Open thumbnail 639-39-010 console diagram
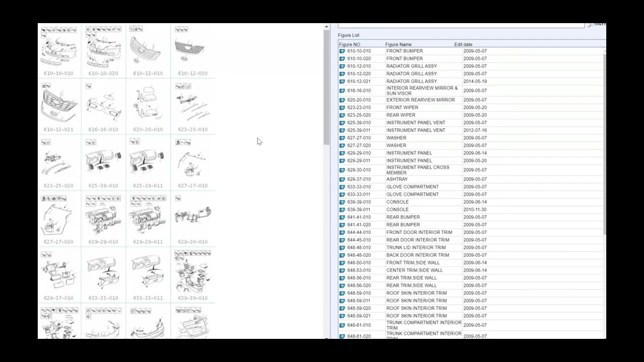 pos(192,276)
